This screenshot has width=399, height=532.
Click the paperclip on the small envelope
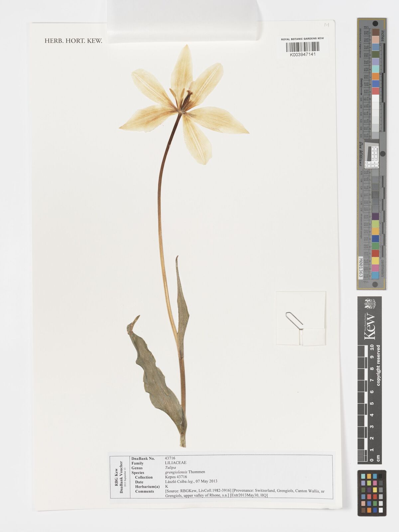[x=294, y=320]
